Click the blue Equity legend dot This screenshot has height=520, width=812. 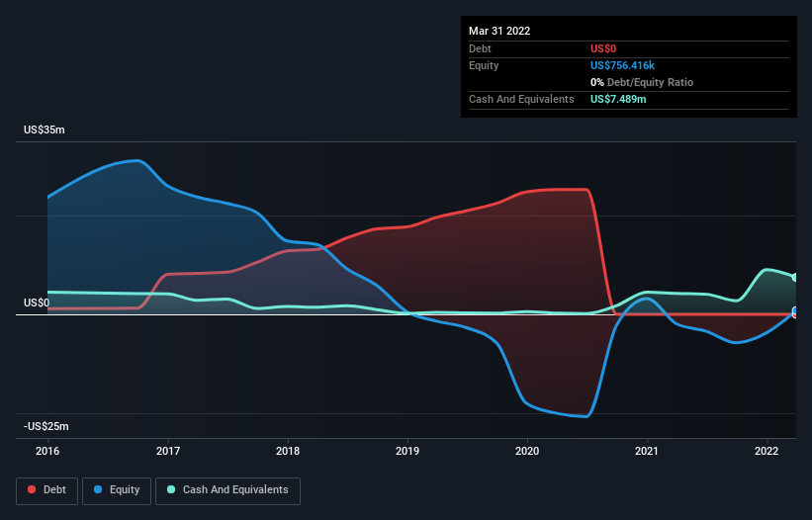coord(98,489)
